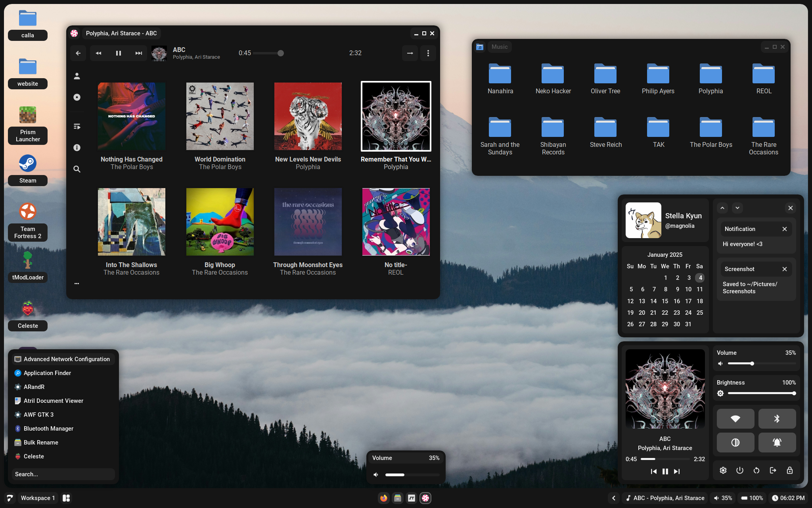
Task: Select Bluetooth Manager in the application menu
Action: pyautogui.click(x=48, y=429)
